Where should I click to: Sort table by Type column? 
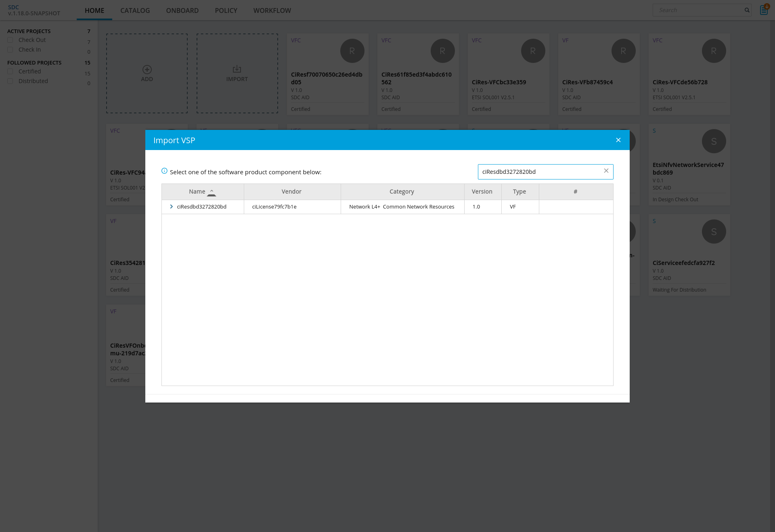tap(519, 192)
